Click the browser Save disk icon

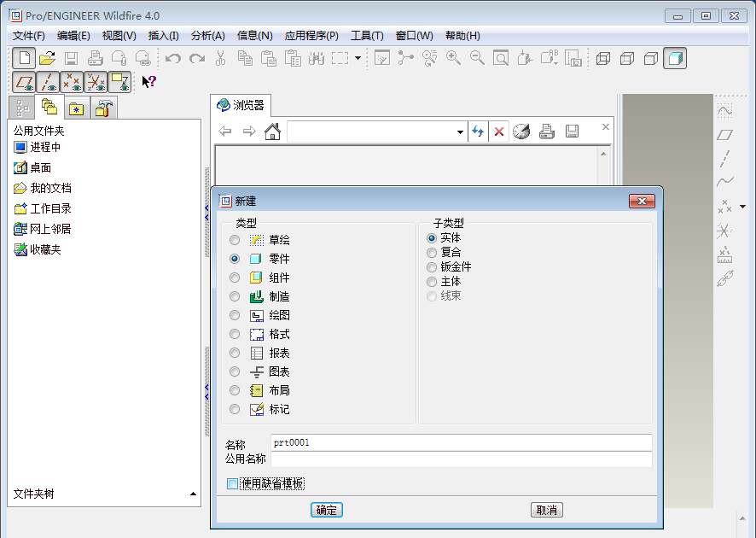(572, 132)
